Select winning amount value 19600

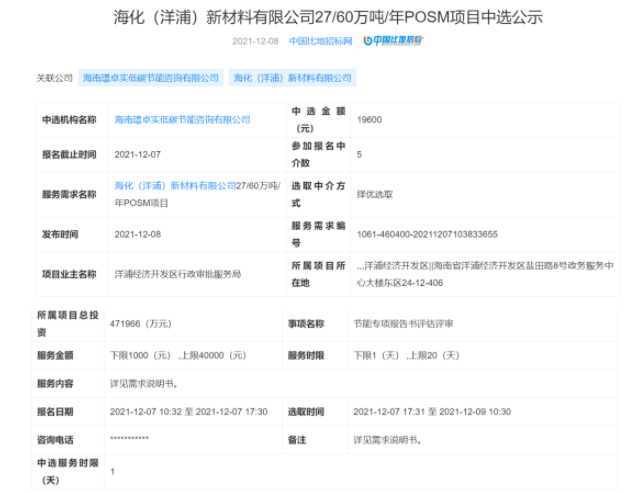369,119
